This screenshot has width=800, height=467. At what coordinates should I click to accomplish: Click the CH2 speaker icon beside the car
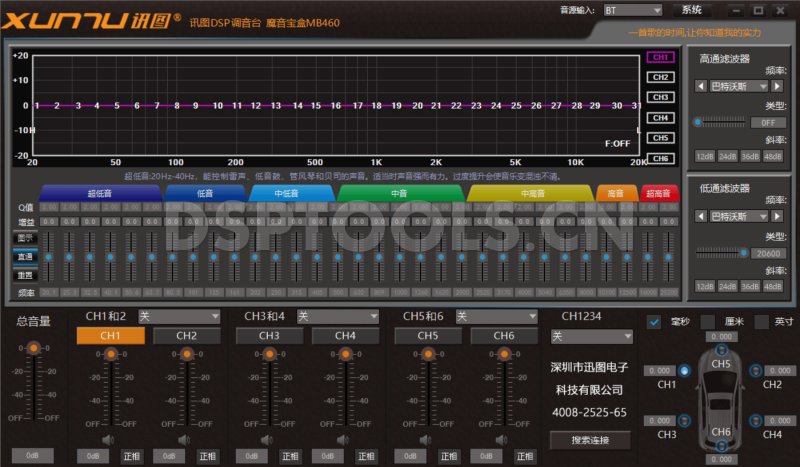(755, 371)
